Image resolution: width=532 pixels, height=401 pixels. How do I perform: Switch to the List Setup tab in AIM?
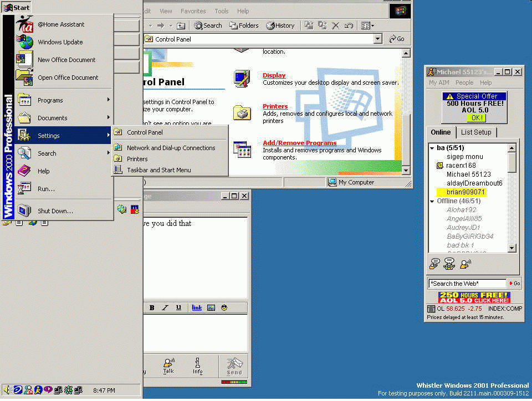[475, 132]
